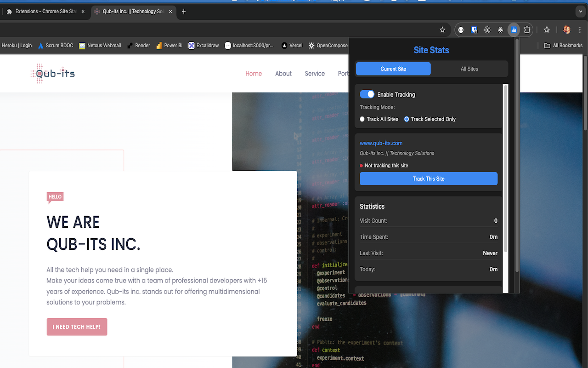
Task: Select the Current Site tab in Site Stats
Action: [393, 69]
